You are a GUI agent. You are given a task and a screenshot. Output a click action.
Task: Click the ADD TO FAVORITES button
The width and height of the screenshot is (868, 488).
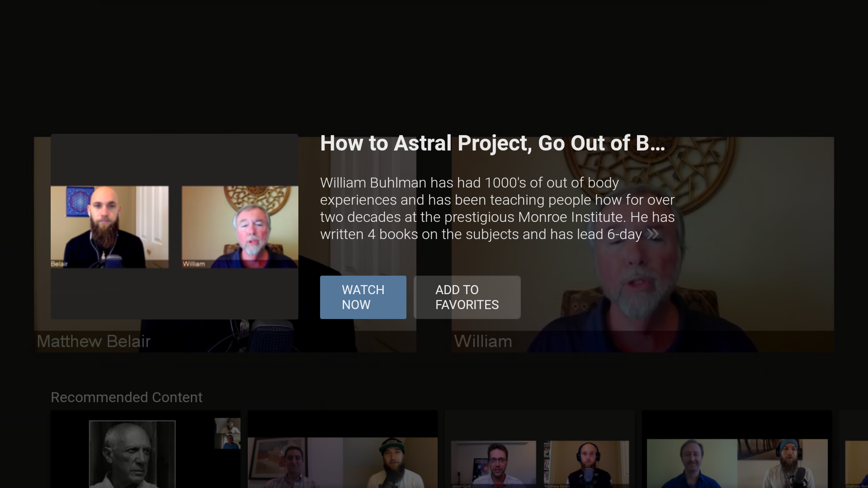(x=467, y=297)
